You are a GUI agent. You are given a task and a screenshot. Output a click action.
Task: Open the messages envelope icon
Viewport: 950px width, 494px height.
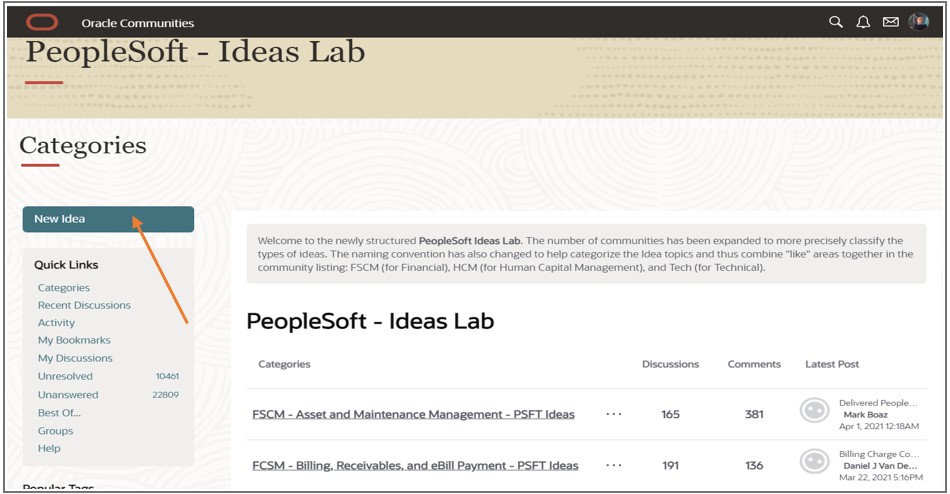[x=891, y=22]
